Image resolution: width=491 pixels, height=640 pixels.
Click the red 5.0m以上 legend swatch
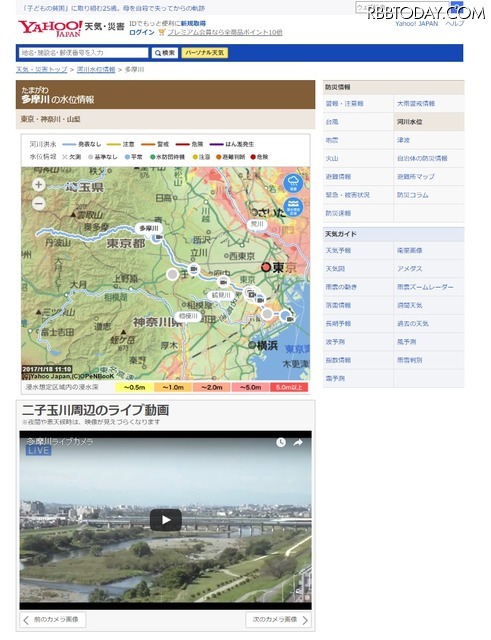[289, 387]
